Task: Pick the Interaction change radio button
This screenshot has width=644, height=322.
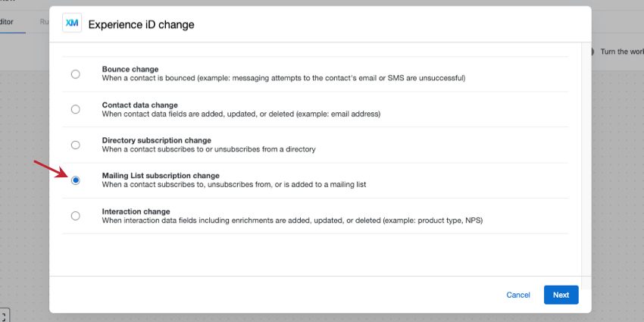Action: (75, 216)
